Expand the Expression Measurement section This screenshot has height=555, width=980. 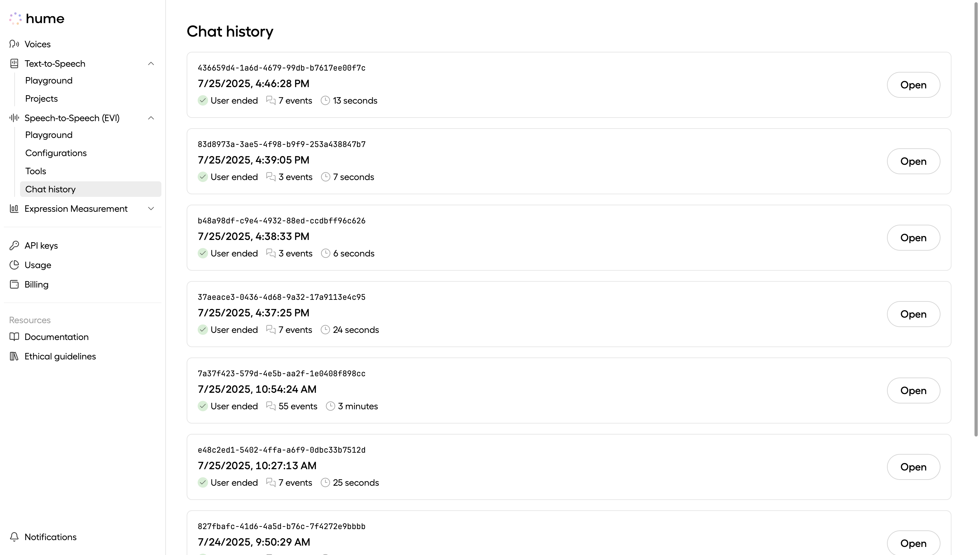(x=151, y=209)
